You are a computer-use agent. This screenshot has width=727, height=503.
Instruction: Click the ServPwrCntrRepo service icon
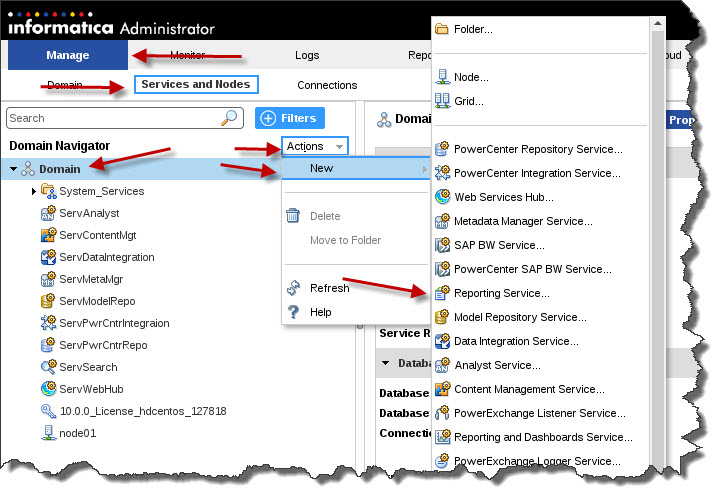[48, 345]
